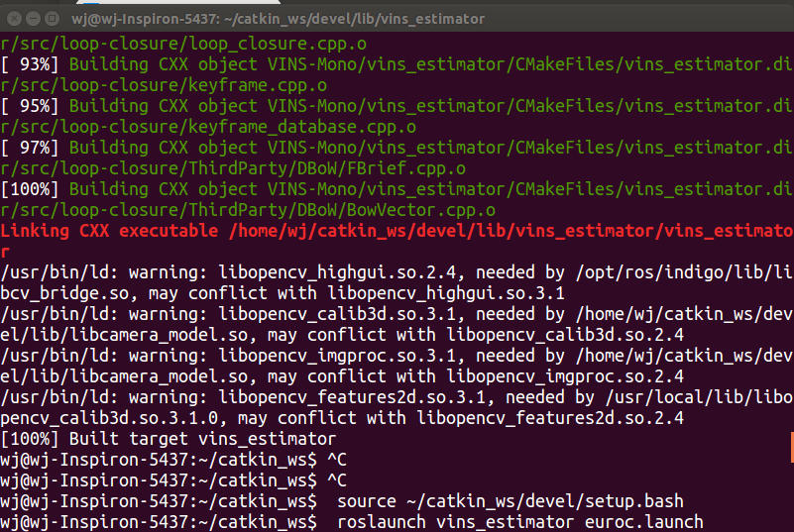
Task: Click 'may conflict with libopencv_features2d.so.2.4' text
Action: tap(461, 418)
